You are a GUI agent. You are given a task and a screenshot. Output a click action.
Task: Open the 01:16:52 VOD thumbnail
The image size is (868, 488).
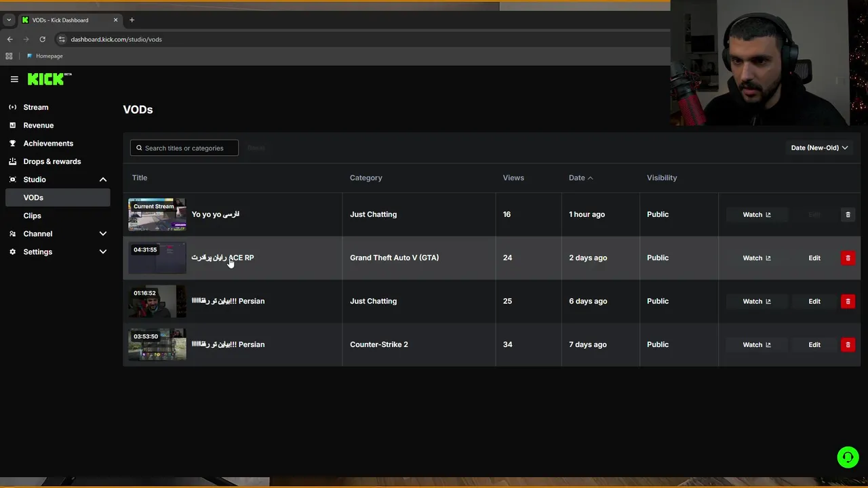coord(157,301)
